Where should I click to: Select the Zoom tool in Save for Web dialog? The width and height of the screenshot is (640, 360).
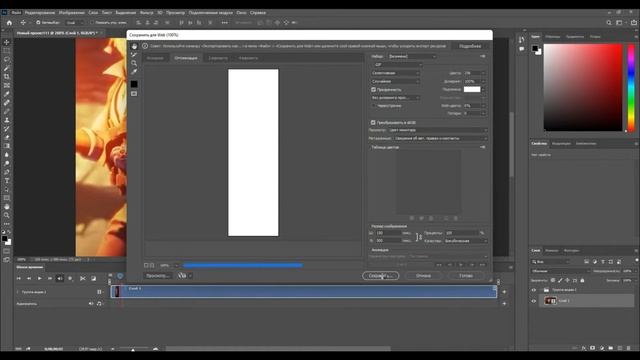[x=134, y=63]
